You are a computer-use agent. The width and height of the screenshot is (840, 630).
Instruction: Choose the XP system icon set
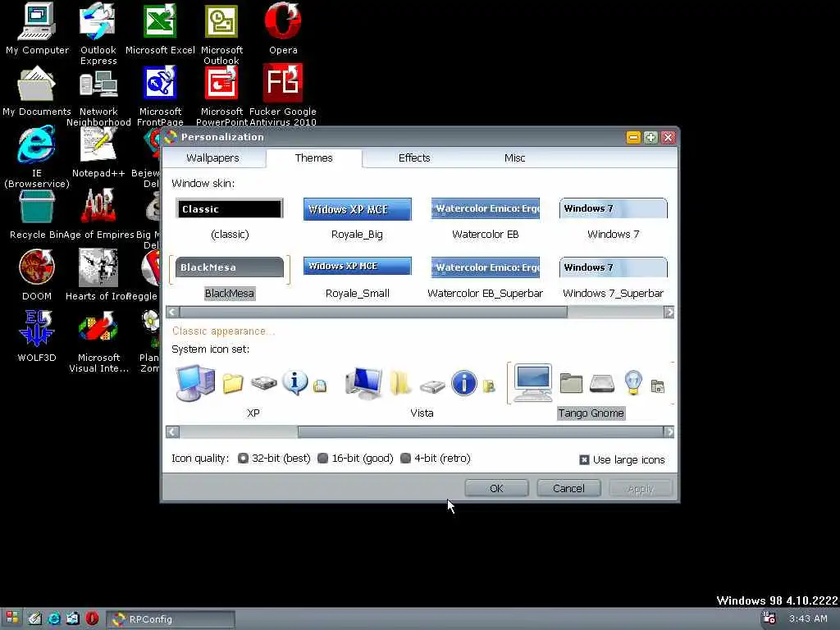pos(253,390)
